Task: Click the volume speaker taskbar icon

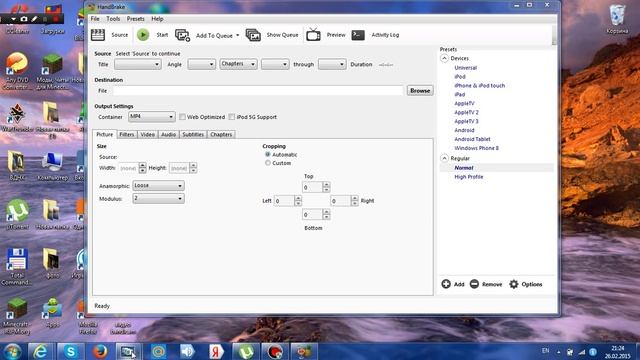Action: pos(187,351)
